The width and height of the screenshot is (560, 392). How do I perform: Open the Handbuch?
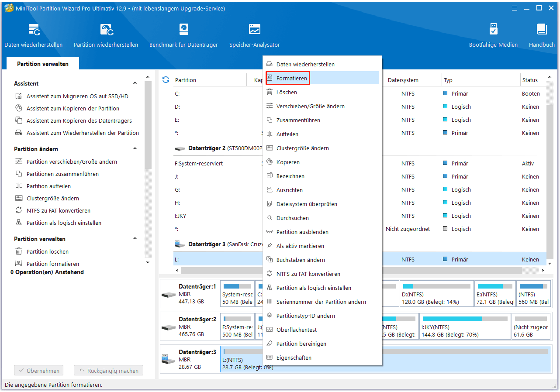[x=542, y=35]
